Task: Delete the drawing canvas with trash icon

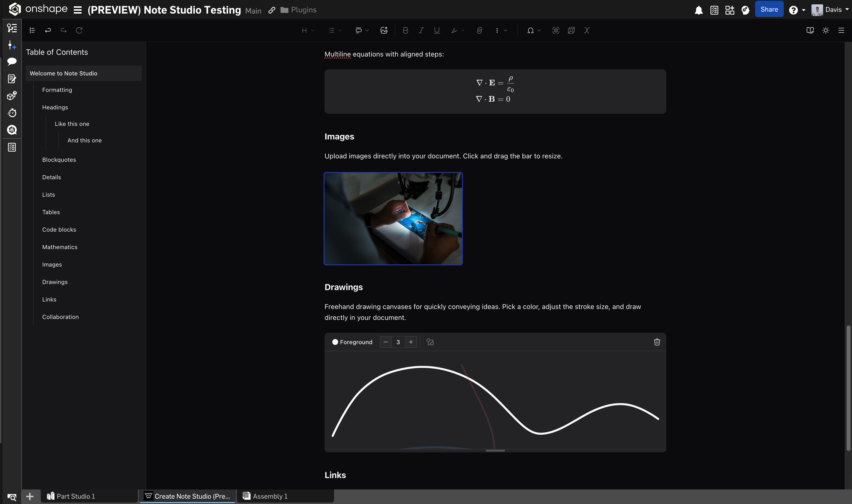Action: point(657,342)
